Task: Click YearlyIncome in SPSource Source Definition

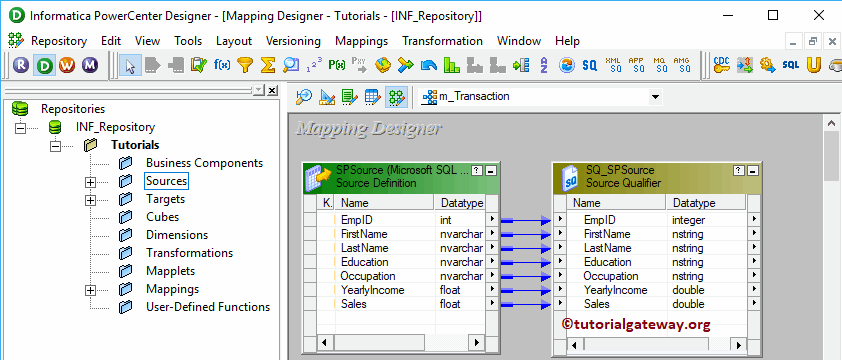Action: point(372,290)
